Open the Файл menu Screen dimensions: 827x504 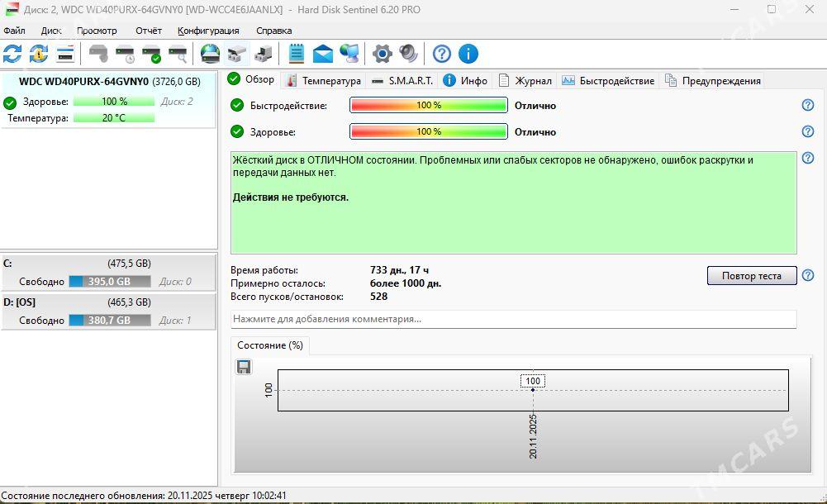tap(14, 31)
